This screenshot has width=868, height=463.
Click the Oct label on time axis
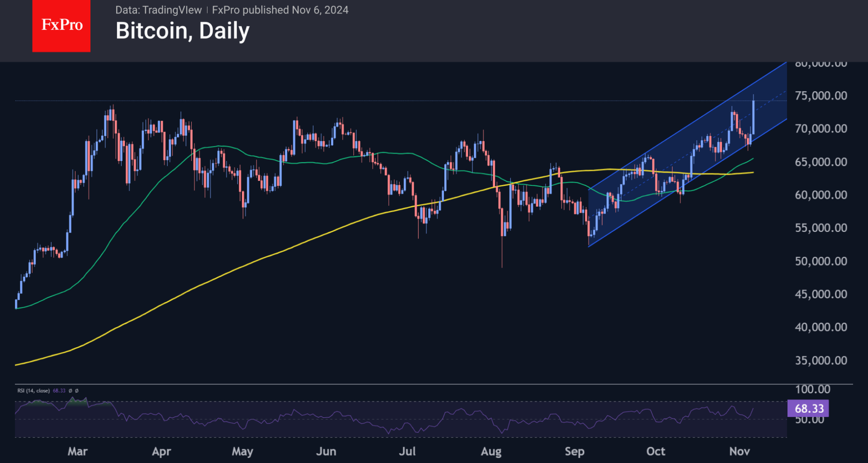656,451
